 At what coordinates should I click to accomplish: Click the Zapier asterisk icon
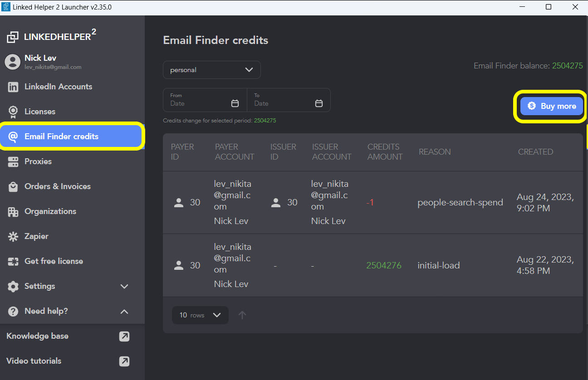click(14, 236)
